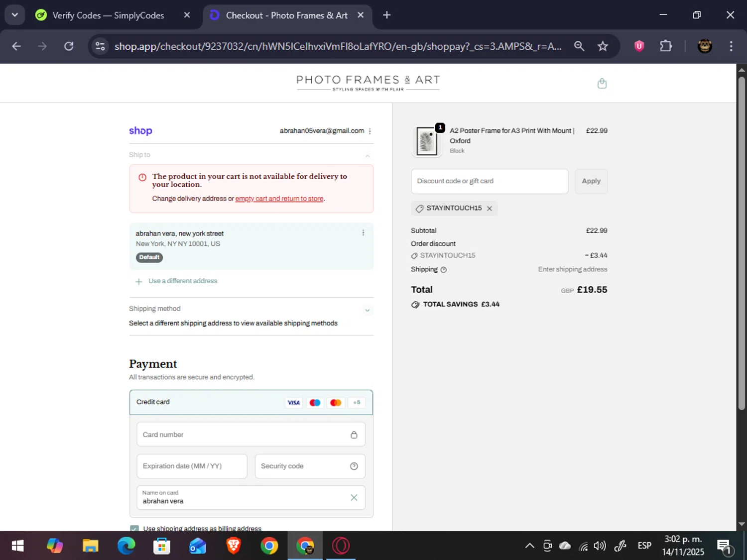The width and height of the screenshot is (747, 560).
Task: Launch File Explorer from the taskbar
Action: pyautogui.click(x=90, y=546)
